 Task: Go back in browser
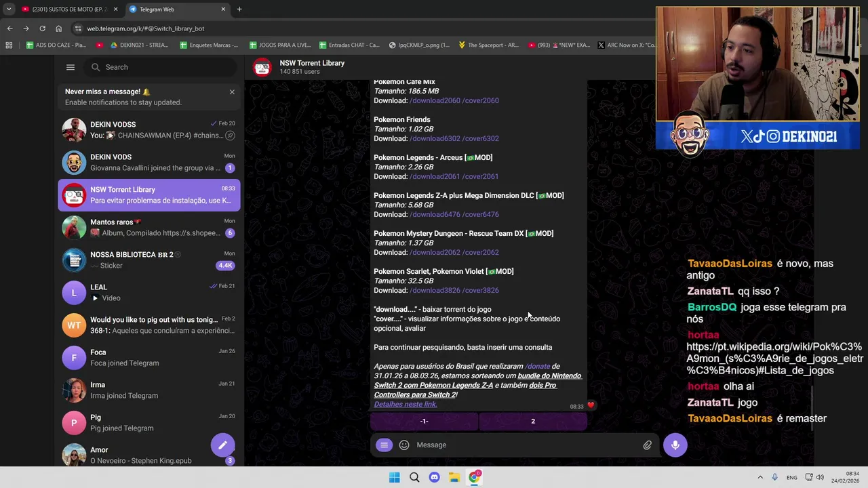click(x=9, y=28)
